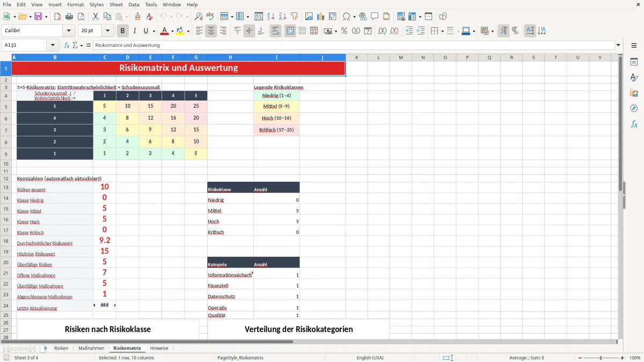
Task: Open the Sidebar Gallery icon
Action: click(634, 93)
